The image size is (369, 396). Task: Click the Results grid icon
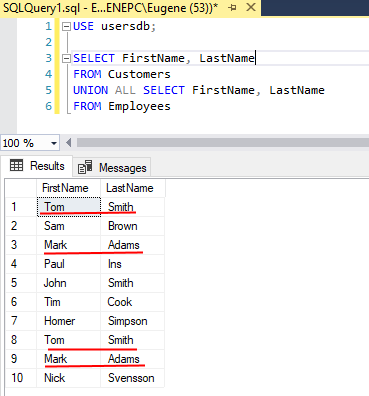pyautogui.click(x=16, y=165)
